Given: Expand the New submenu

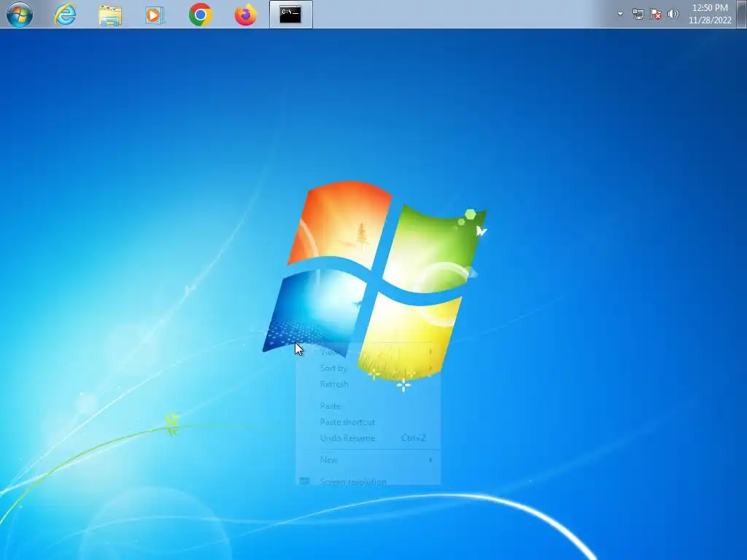Looking at the screenshot, I should tap(368, 460).
